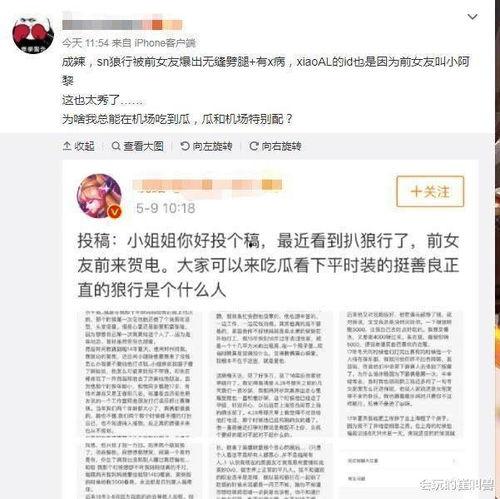500x499 pixels.
Task: Click the upward arrow icon beside 收起
Action: point(67,146)
